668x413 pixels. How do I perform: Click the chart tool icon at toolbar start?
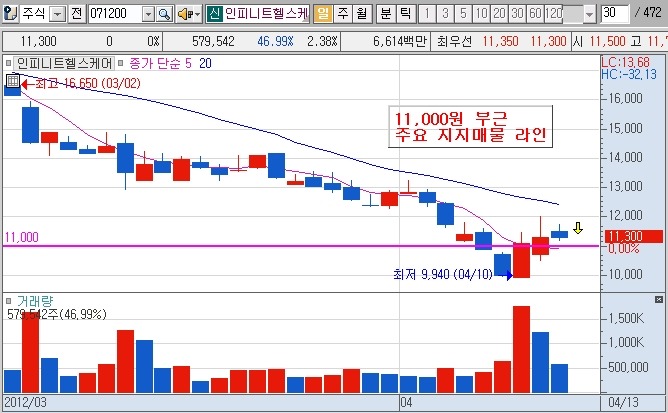pyautogui.click(x=10, y=14)
